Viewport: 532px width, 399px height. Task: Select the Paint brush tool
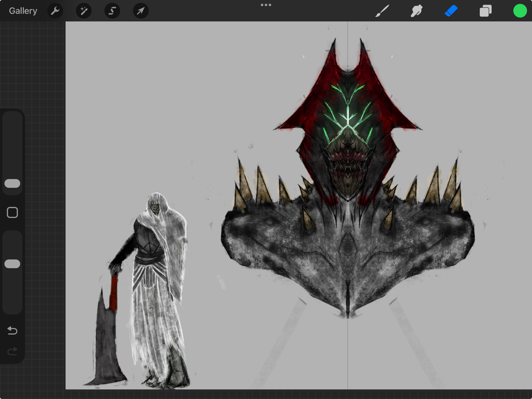[382, 11]
